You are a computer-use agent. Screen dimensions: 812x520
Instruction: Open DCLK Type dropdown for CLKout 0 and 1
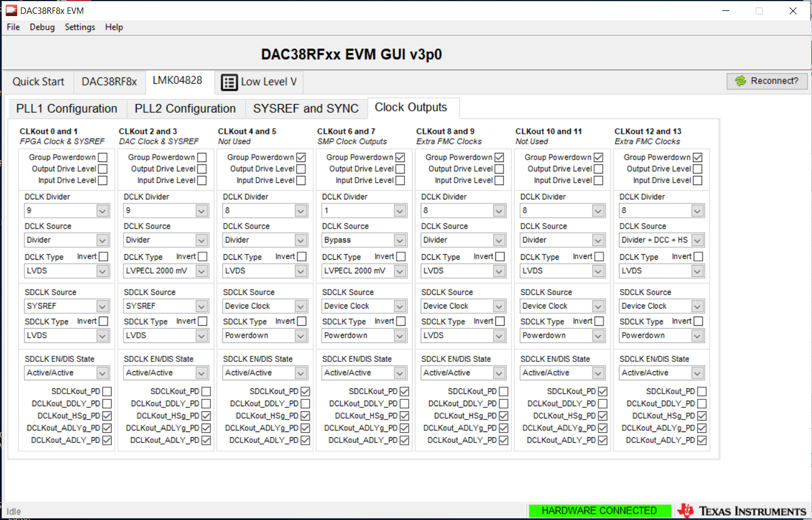(x=67, y=271)
